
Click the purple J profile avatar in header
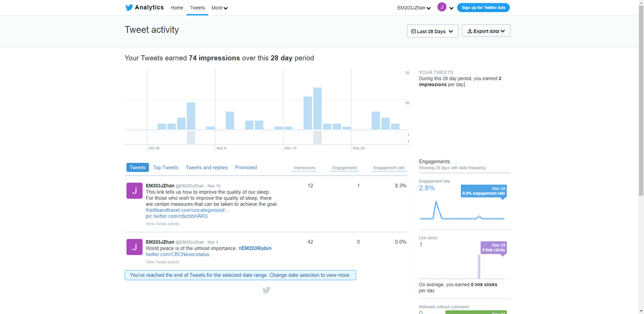(x=442, y=8)
